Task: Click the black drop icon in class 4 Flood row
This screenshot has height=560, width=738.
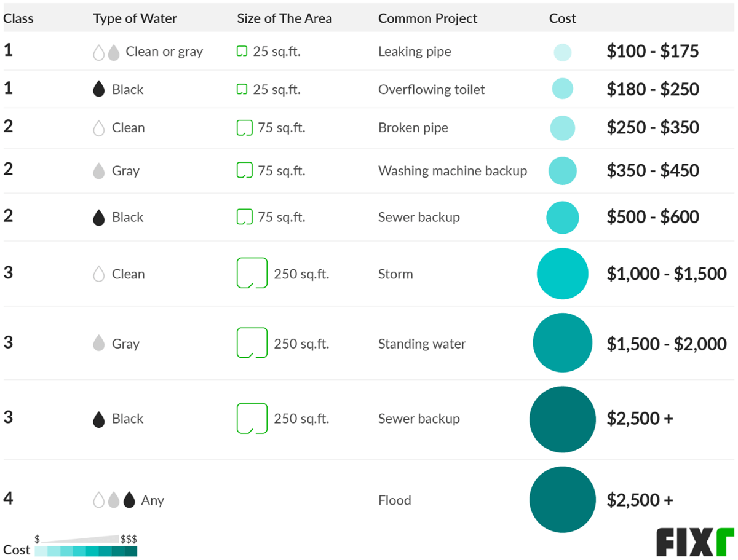Action: 129,500
